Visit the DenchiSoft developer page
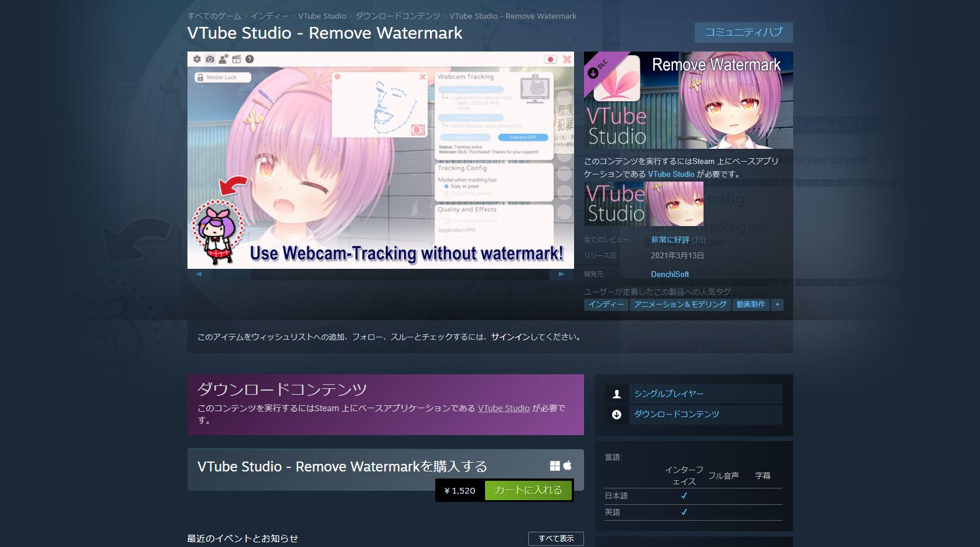Viewport: 980px width, 547px height. 670,274
